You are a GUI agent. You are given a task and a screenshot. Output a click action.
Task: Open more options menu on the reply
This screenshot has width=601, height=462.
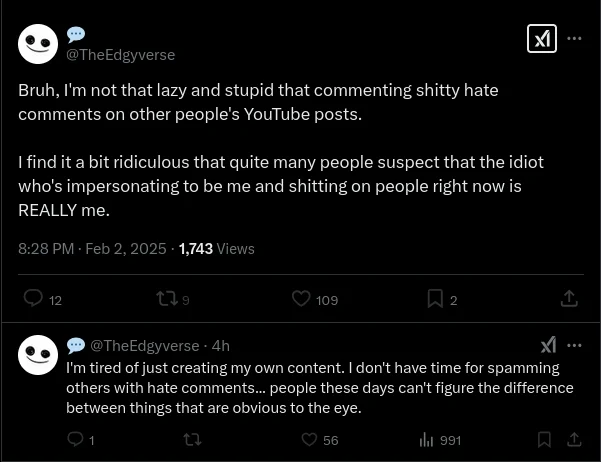tap(574, 345)
